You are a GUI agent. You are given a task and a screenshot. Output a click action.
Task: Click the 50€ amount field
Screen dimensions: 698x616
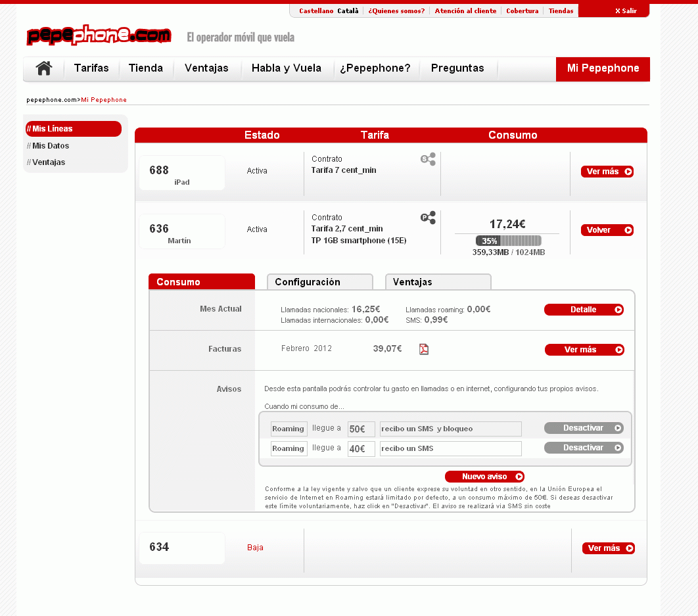coord(361,429)
